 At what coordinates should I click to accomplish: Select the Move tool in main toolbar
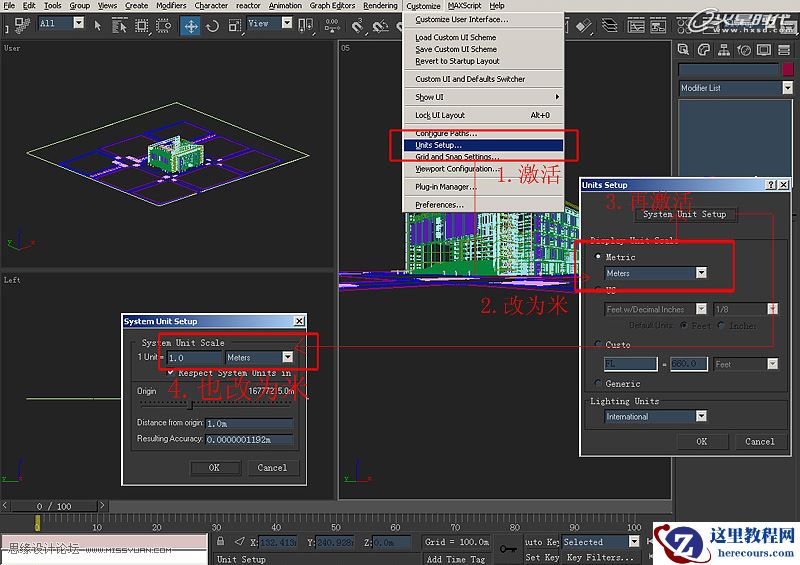[190, 25]
